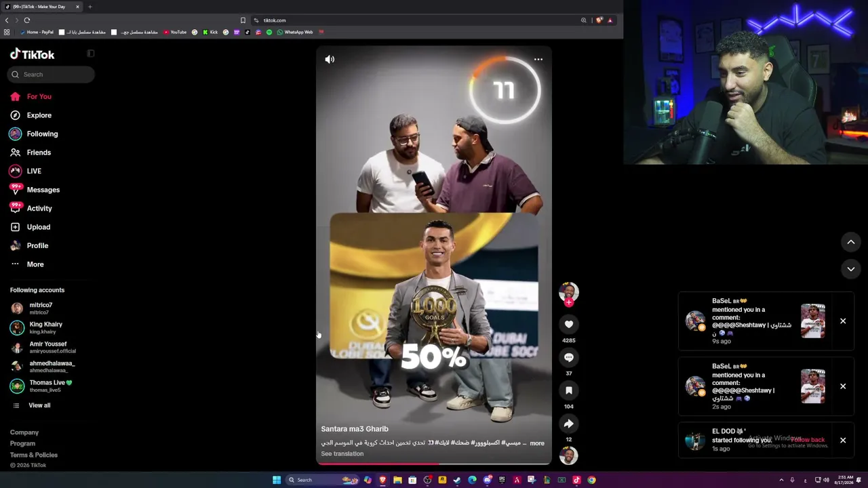
Task: Open the browser apps grid icon
Action: click(7, 32)
